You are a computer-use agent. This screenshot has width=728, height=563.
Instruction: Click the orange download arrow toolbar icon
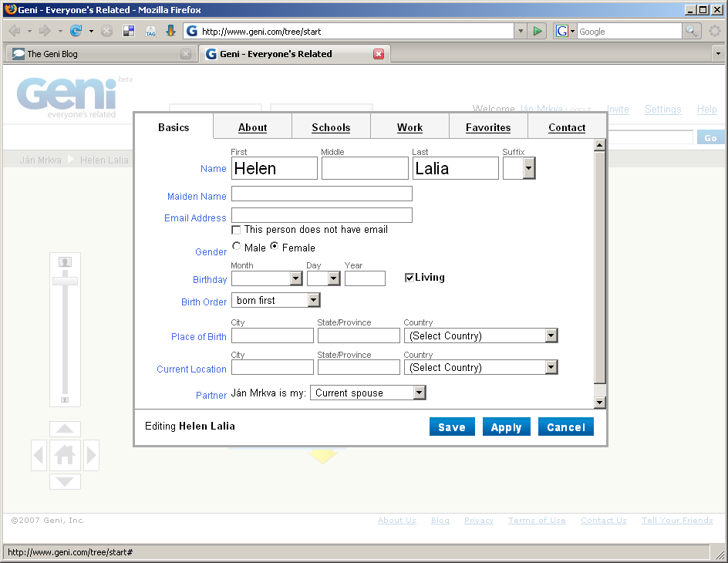click(x=171, y=31)
